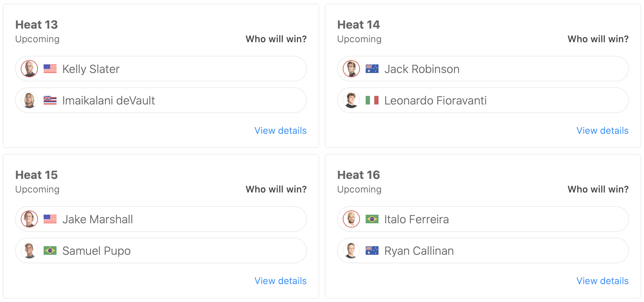
Task: Click Jack Robinson's avatar photo
Action: [x=351, y=69]
